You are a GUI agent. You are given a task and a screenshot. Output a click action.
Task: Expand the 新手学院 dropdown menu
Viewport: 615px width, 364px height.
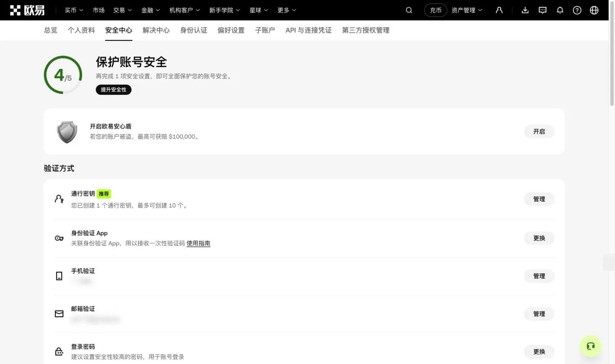[225, 10]
